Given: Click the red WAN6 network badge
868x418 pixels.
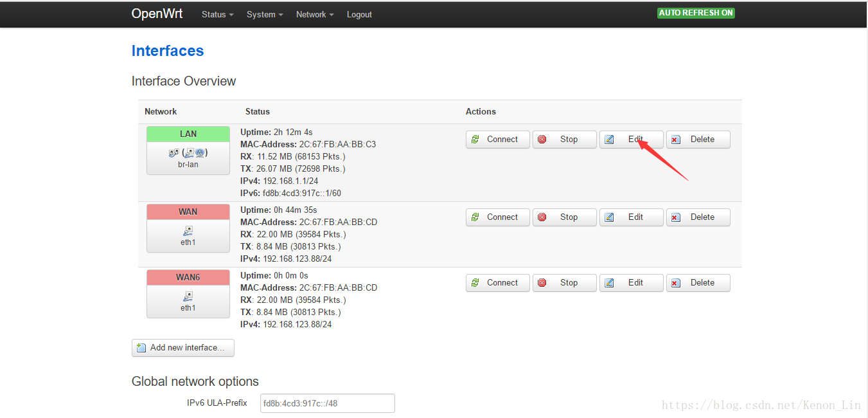Looking at the screenshot, I should (188, 277).
